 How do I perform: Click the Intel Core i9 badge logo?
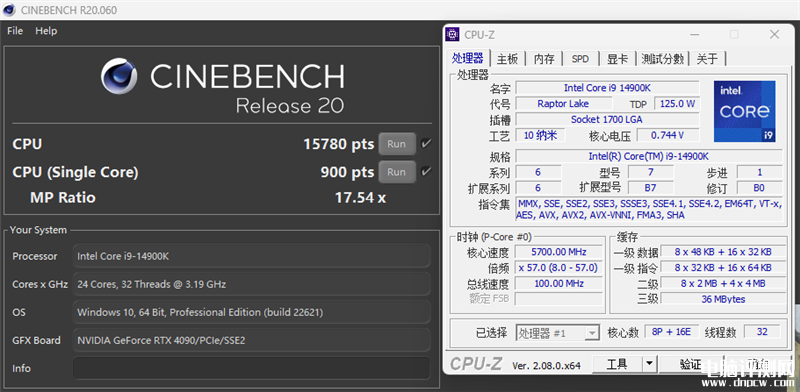tap(744, 111)
